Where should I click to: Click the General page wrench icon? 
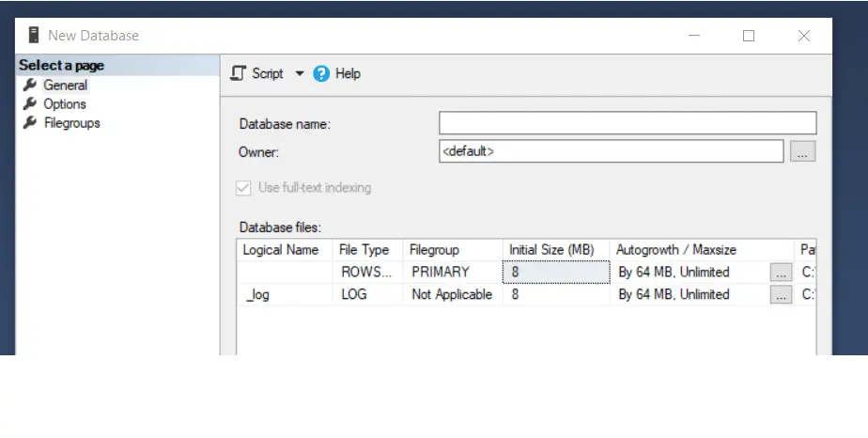point(30,85)
